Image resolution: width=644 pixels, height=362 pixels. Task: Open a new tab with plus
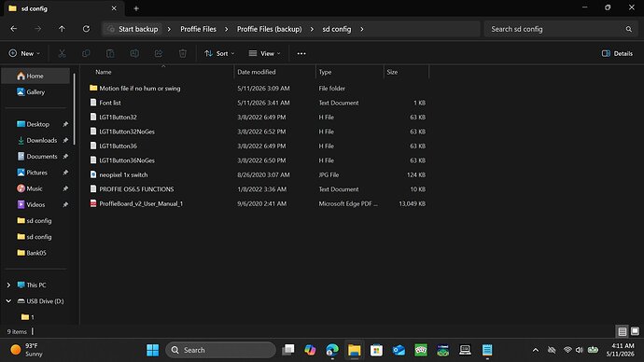(x=136, y=8)
